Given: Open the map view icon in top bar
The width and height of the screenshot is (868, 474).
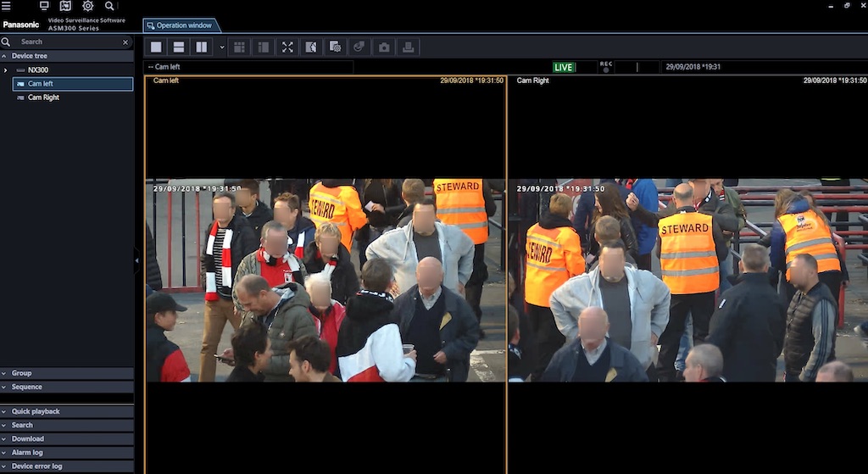Looking at the screenshot, I should (x=65, y=6).
